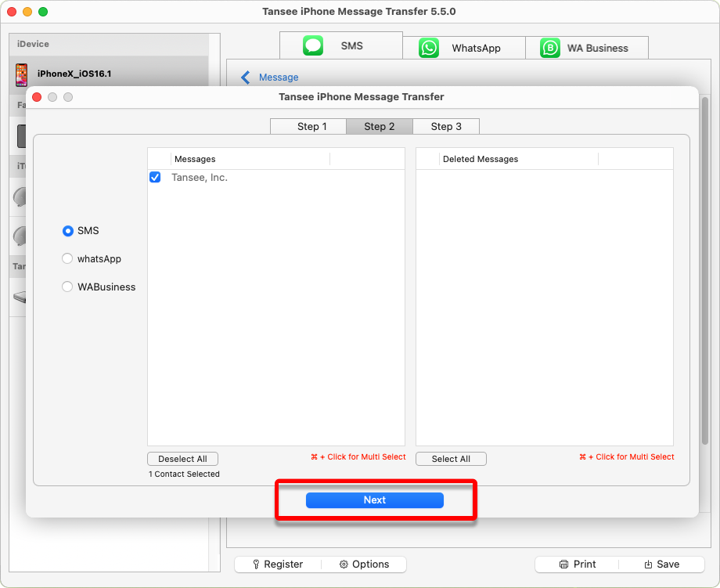
Task: Click the 1 Contact Selected status text
Action: pos(184,474)
